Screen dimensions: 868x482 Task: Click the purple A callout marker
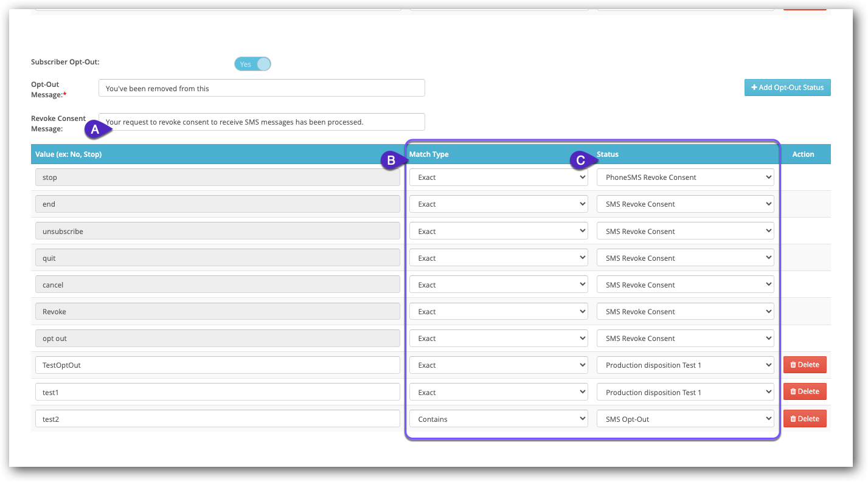[x=96, y=129]
